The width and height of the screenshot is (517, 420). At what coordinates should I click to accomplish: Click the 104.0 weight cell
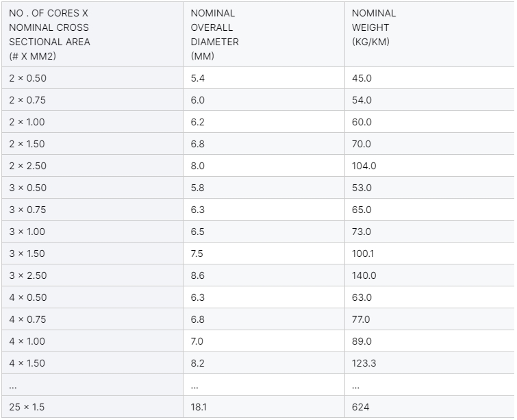click(364, 166)
